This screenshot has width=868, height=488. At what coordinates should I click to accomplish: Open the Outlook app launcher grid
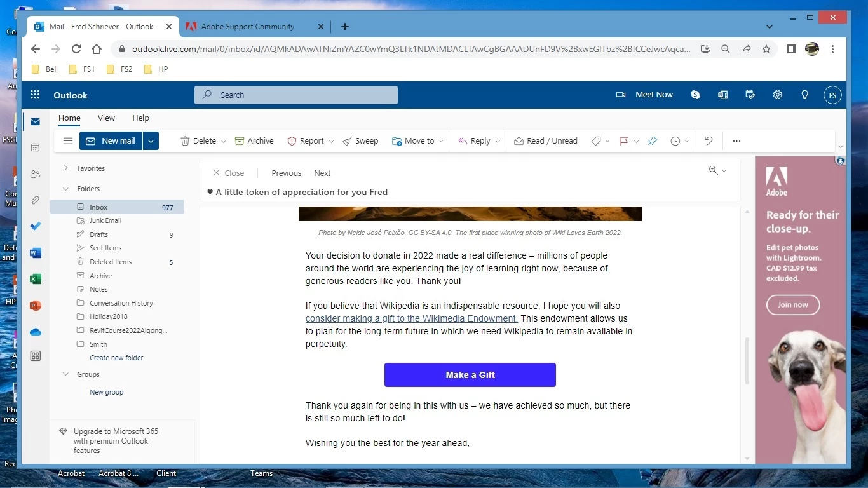35,95
